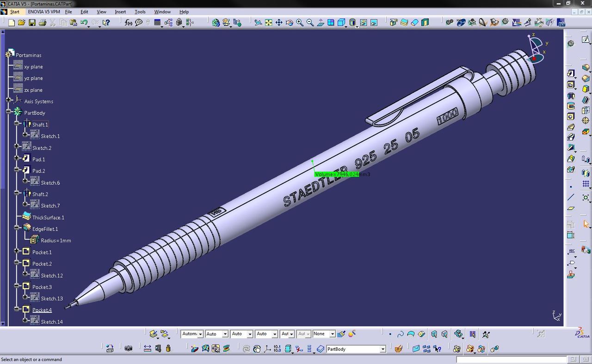Click the Normal View icon
This screenshot has height=364, width=592.
321,22
